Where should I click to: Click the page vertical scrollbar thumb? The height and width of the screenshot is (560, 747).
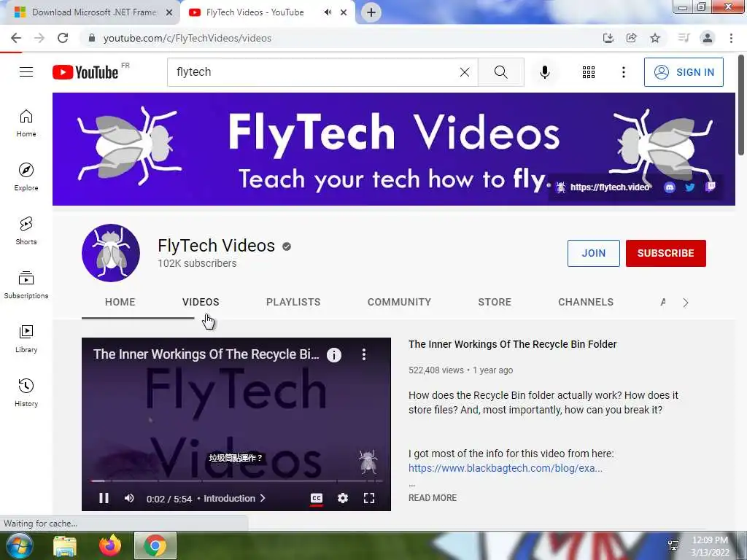[741, 105]
